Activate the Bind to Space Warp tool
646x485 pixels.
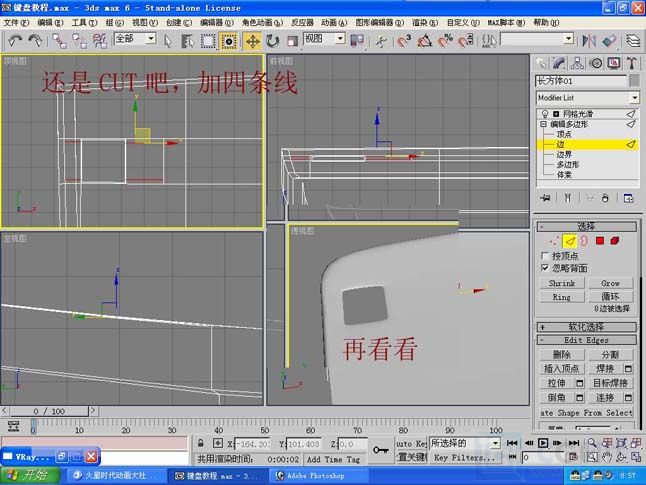(x=99, y=41)
